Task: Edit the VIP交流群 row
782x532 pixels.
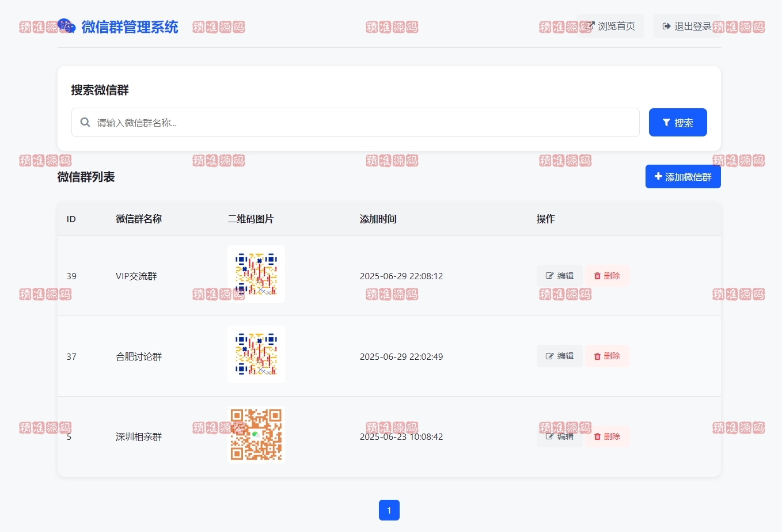Action: coord(560,276)
